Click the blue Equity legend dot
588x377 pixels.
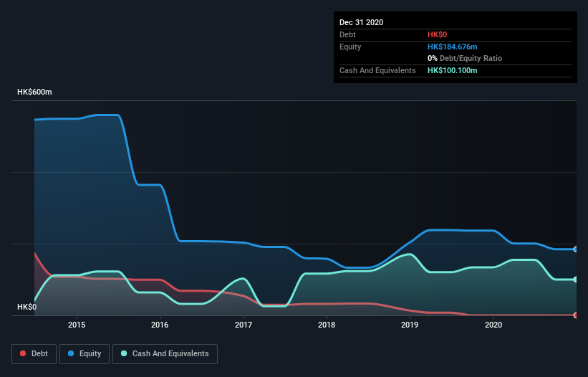(x=71, y=353)
